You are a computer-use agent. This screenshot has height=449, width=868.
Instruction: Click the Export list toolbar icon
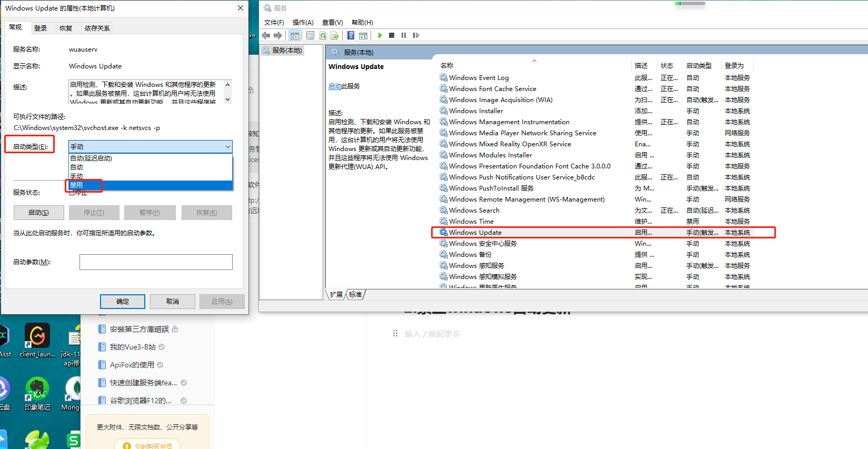pos(335,35)
